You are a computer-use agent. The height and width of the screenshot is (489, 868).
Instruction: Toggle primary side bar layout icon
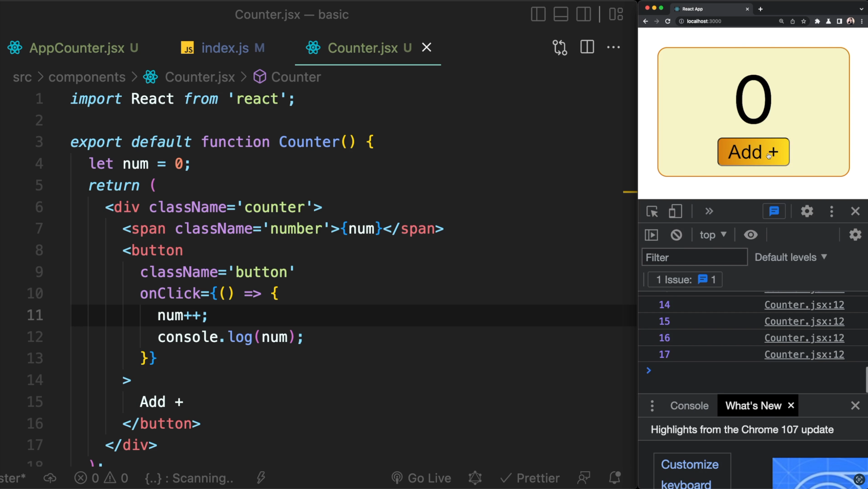coord(538,14)
